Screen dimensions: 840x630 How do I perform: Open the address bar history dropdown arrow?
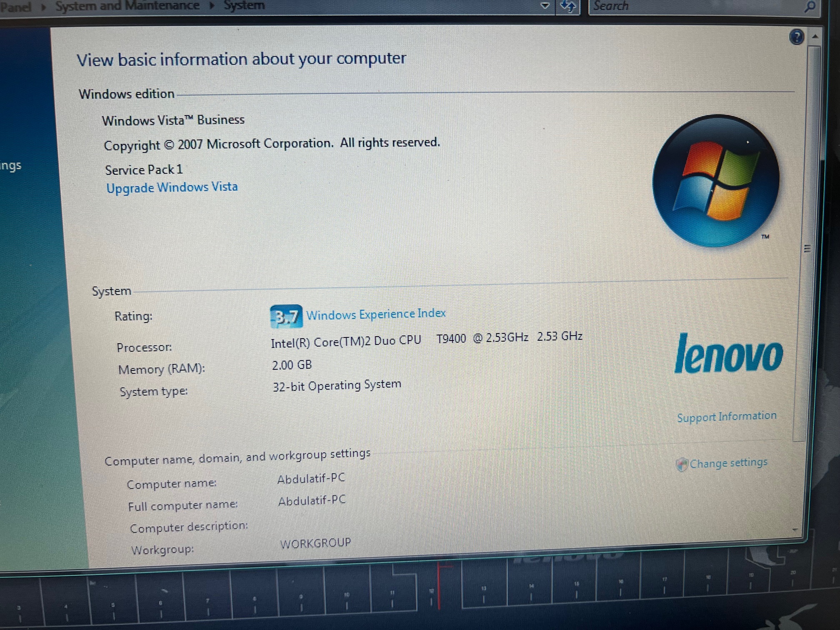(545, 6)
